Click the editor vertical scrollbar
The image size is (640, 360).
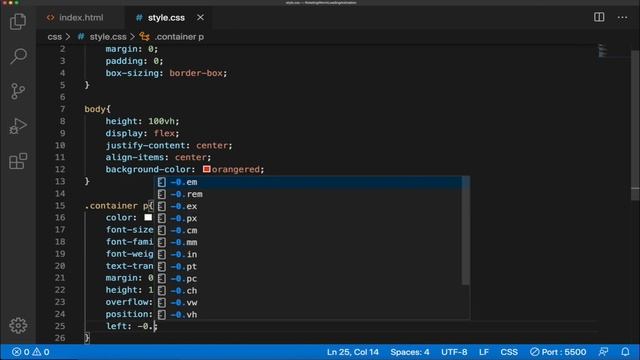tap(635, 124)
